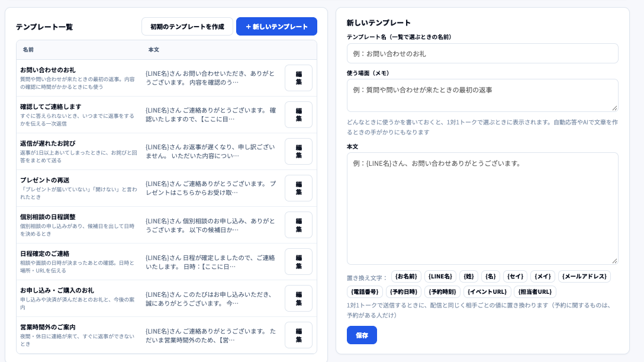
Task: Insert the {予約時刻} placeholder
Action: click(442, 291)
